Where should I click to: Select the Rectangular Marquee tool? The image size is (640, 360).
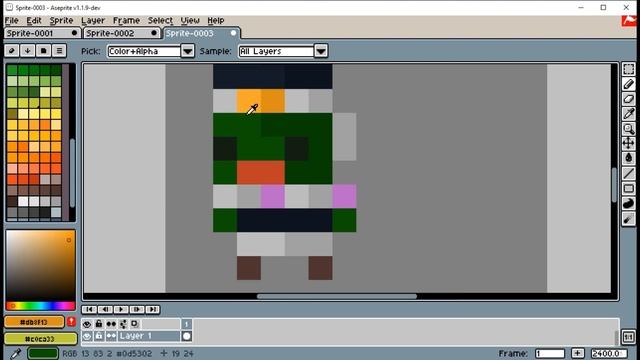pos(629,69)
